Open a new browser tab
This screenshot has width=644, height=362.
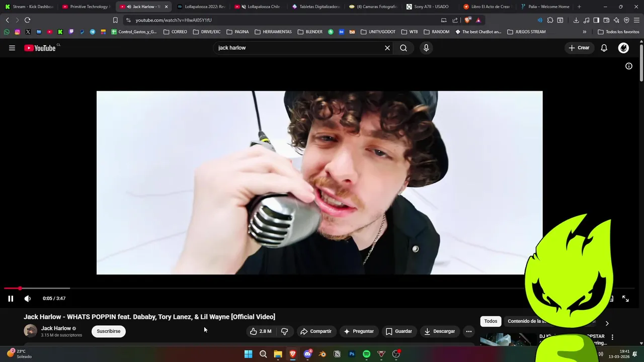(x=579, y=7)
